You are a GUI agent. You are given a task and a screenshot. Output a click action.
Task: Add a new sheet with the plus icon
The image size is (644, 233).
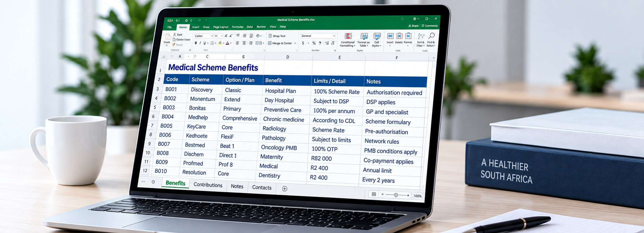click(285, 189)
